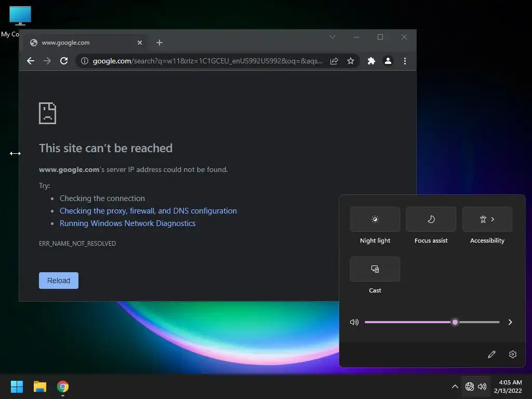Maximize the Chrome window

380,37
